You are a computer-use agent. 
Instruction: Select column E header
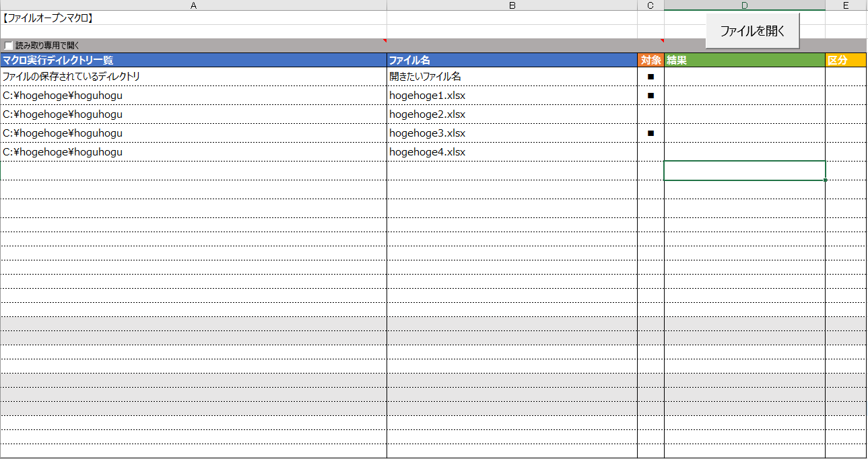pyautogui.click(x=846, y=5)
